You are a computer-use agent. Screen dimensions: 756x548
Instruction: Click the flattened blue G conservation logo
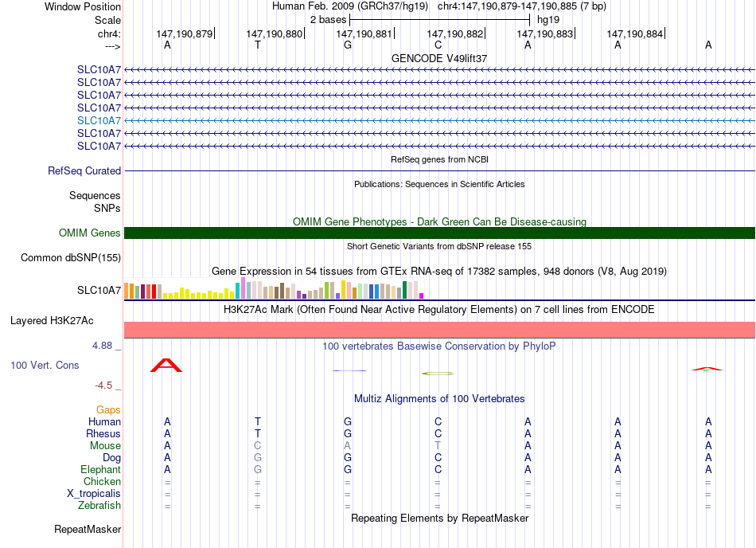(x=349, y=370)
